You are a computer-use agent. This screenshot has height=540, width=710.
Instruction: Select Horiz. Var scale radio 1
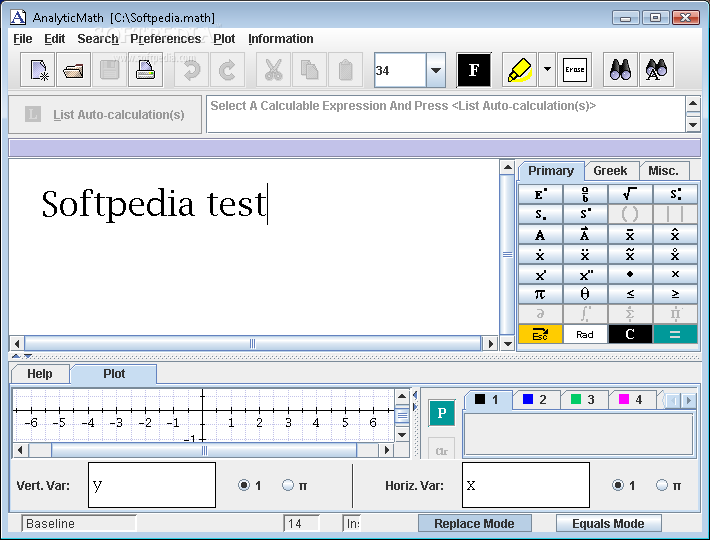[618, 485]
